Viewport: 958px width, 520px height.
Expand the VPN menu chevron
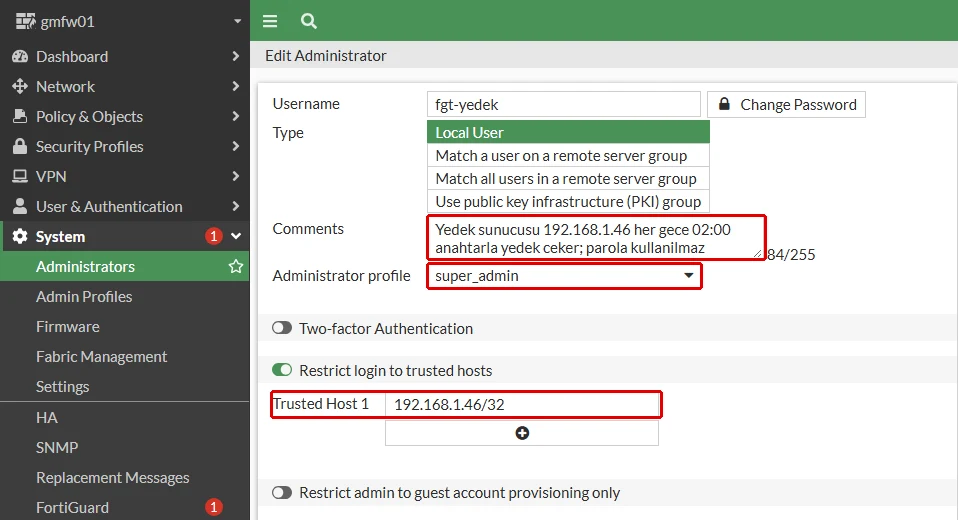(236, 176)
